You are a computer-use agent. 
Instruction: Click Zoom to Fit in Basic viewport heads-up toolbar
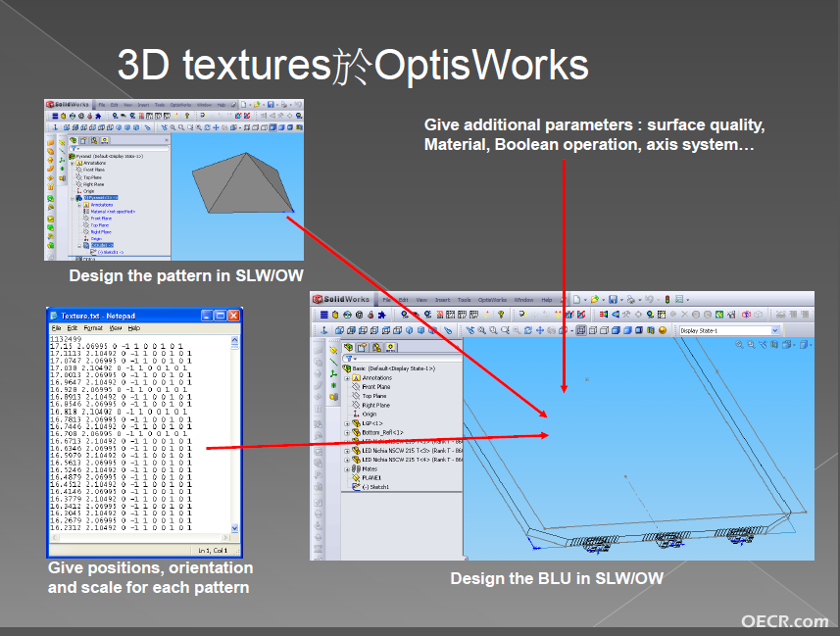coord(739,345)
